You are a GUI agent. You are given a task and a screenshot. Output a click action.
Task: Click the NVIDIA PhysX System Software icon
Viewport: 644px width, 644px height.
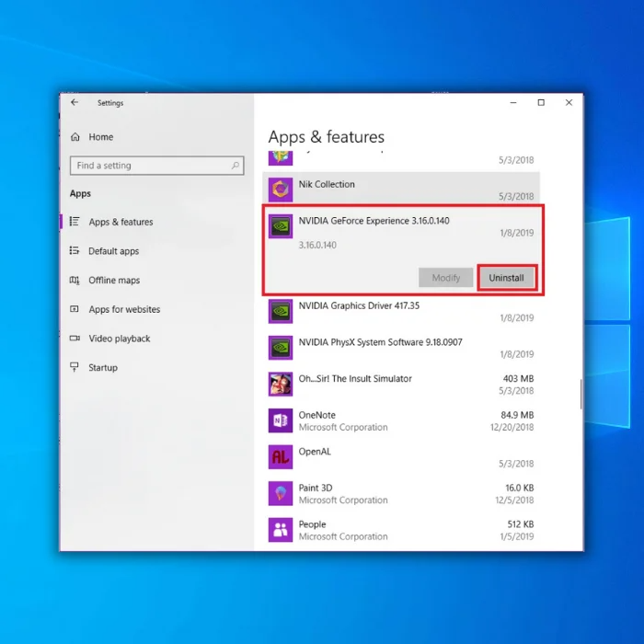point(281,348)
